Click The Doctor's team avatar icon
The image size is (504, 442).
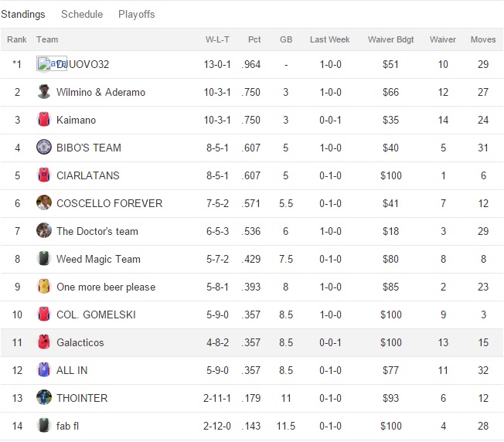point(44,231)
